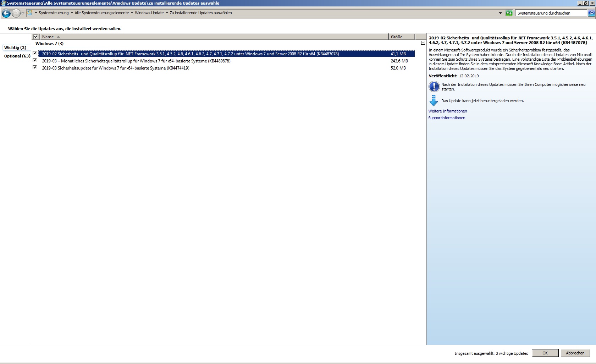596x364 pixels.
Task: Click 'Insgesamt ausgewählt: 3 wichtige Updates' text
Action: (x=491, y=353)
